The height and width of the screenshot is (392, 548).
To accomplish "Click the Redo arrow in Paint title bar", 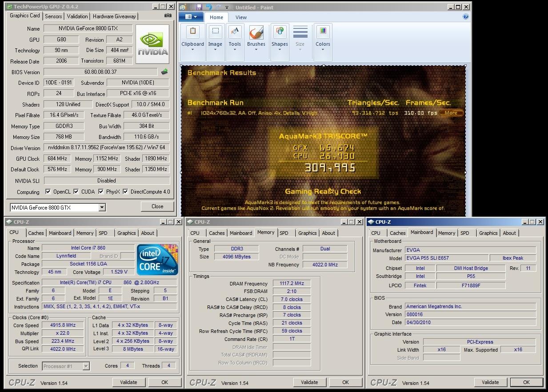I will [218, 7].
